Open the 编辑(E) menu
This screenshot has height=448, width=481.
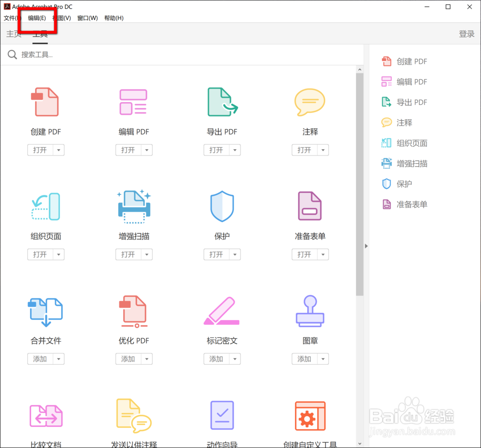37,18
